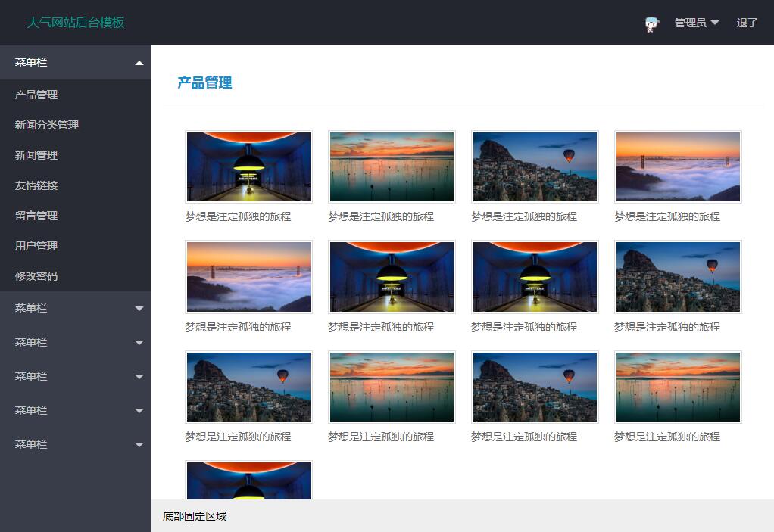Open 产品管理 in the sidebar
Image resolution: width=774 pixels, height=532 pixels.
point(36,95)
